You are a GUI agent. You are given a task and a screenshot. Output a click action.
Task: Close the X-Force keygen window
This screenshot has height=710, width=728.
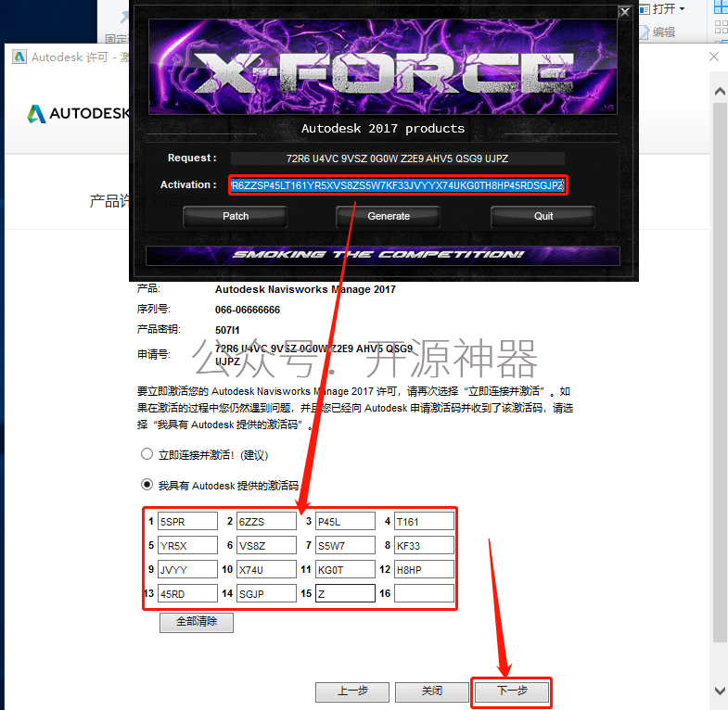tap(625, 12)
